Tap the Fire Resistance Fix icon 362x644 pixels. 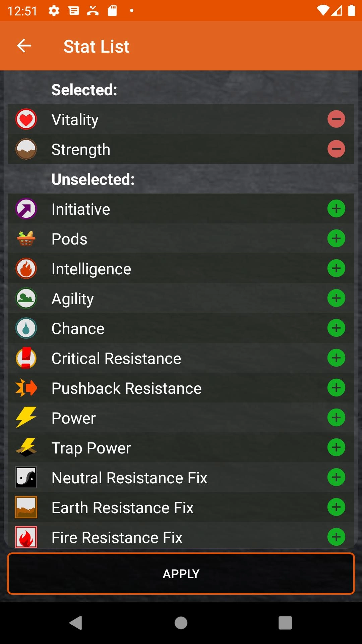point(26,537)
